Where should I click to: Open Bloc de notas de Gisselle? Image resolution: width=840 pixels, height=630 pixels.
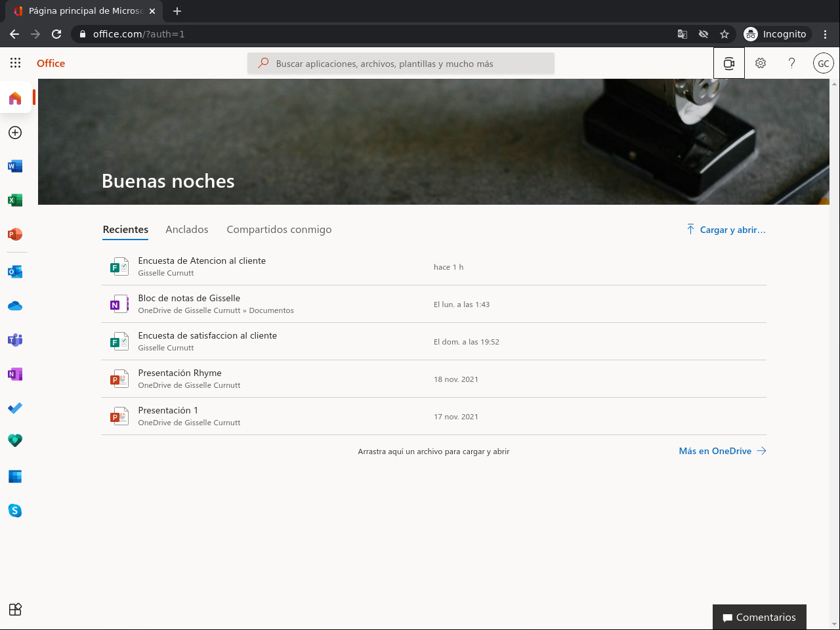(434, 304)
